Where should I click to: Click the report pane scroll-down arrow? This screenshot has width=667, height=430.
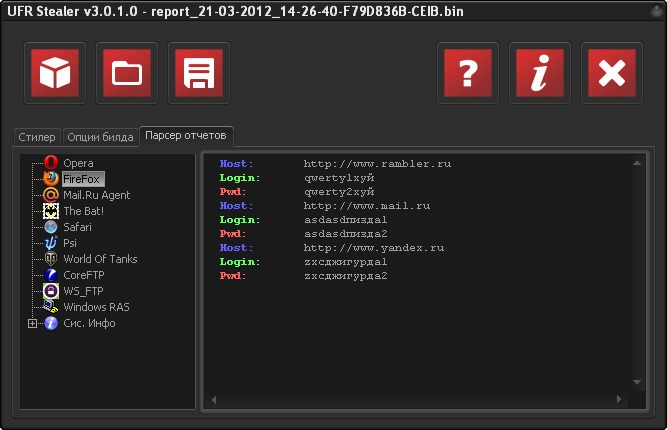point(636,381)
